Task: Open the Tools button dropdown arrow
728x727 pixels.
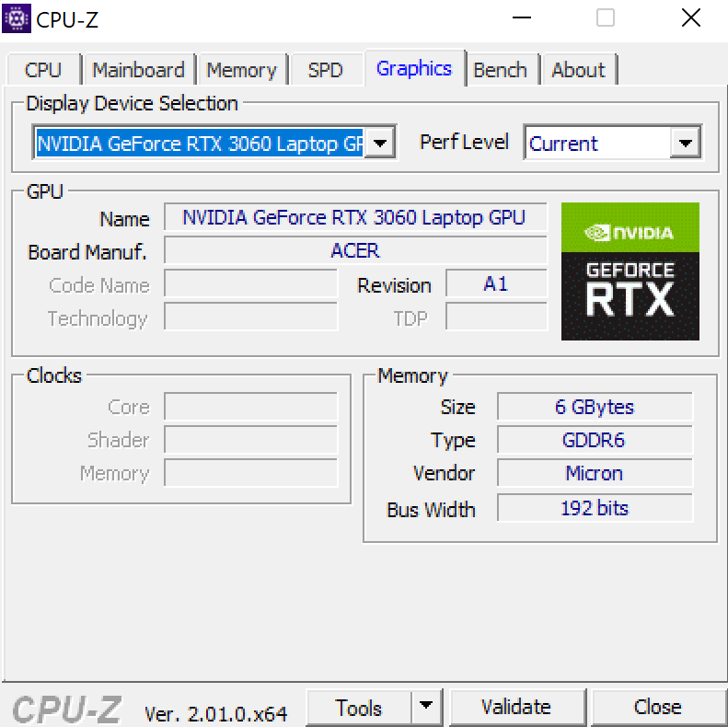Action: point(424,707)
